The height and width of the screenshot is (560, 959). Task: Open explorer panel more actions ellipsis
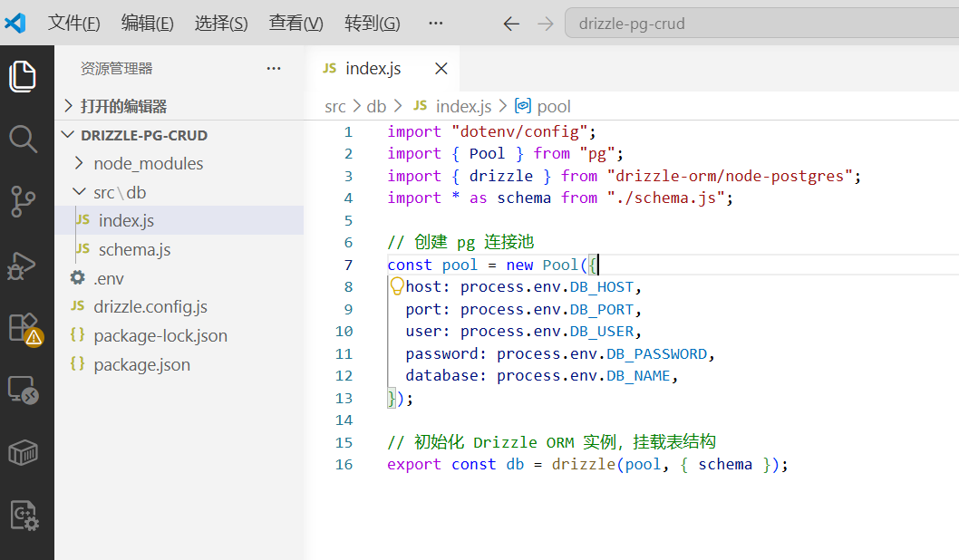click(274, 69)
